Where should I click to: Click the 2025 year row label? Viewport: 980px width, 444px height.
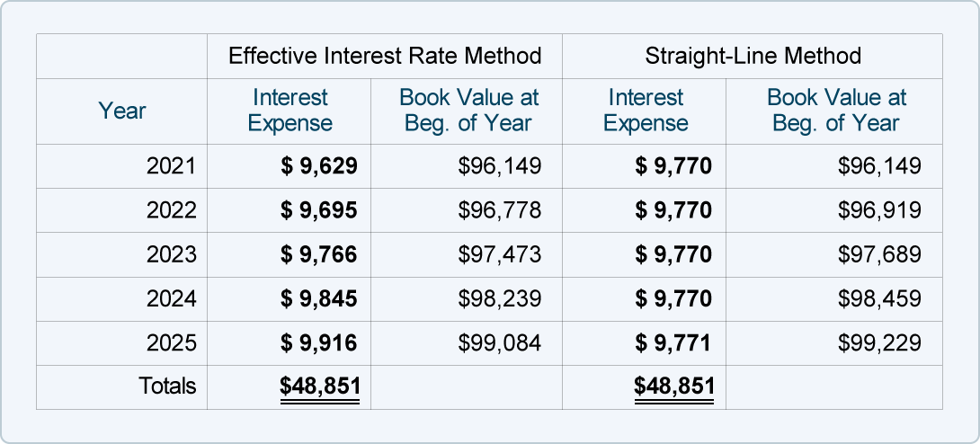coord(171,342)
